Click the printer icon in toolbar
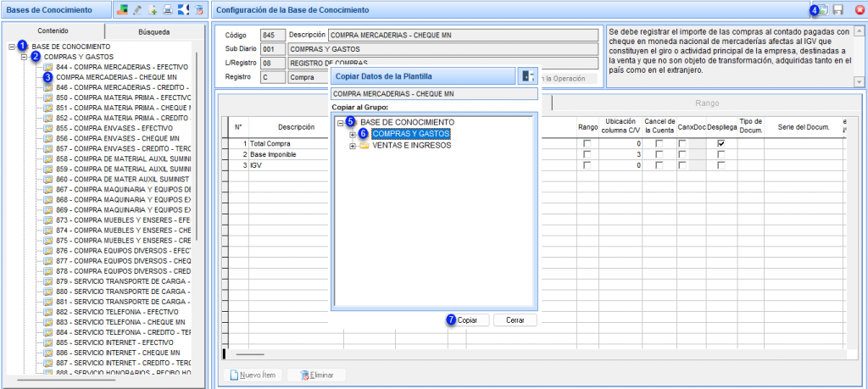Image resolution: width=868 pixels, height=389 pixels. (x=168, y=9)
